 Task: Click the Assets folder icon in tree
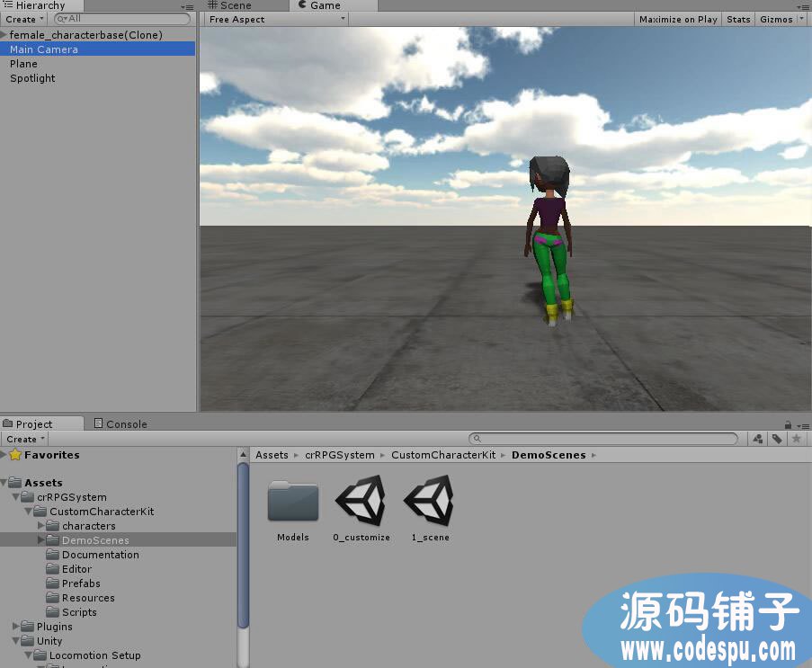[15, 483]
